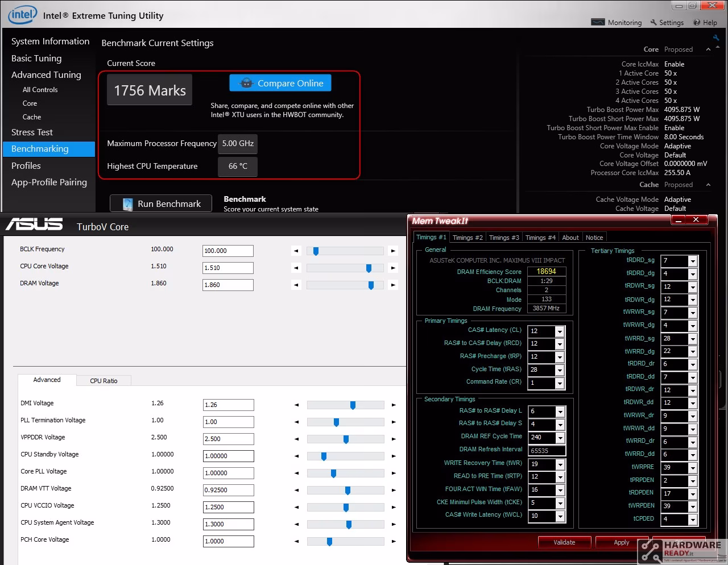728x565 pixels.
Task: Click the Compare Online button
Action: tap(280, 83)
